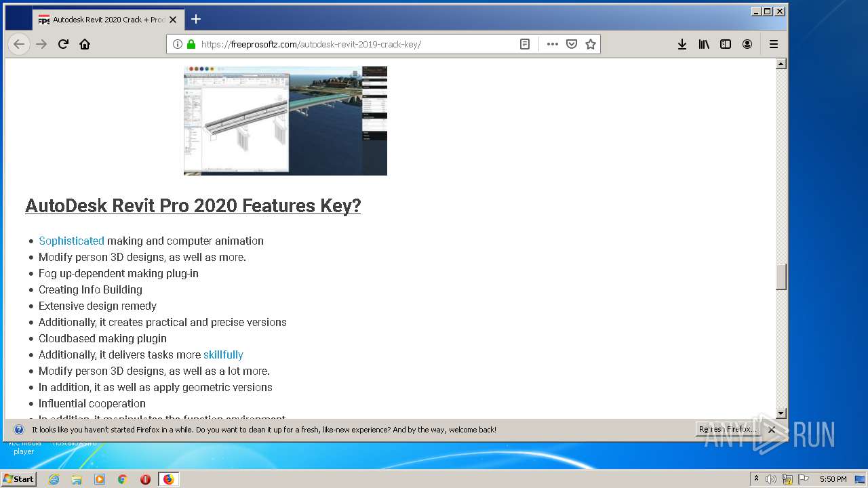Click the vertical scrollbar up arrow
The image size is (868, 488).
click(x=781, y=64)
